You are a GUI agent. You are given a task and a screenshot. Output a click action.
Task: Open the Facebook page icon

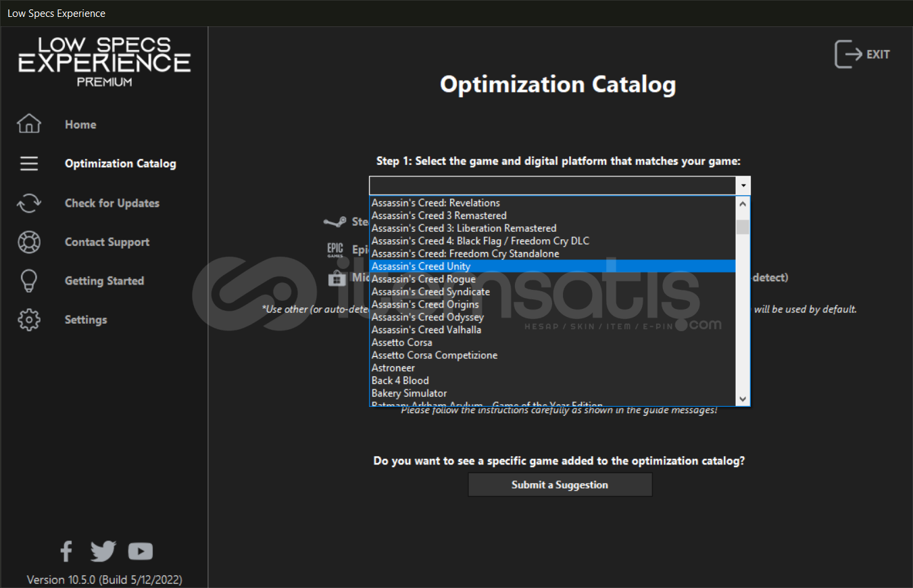coord(66,552)
